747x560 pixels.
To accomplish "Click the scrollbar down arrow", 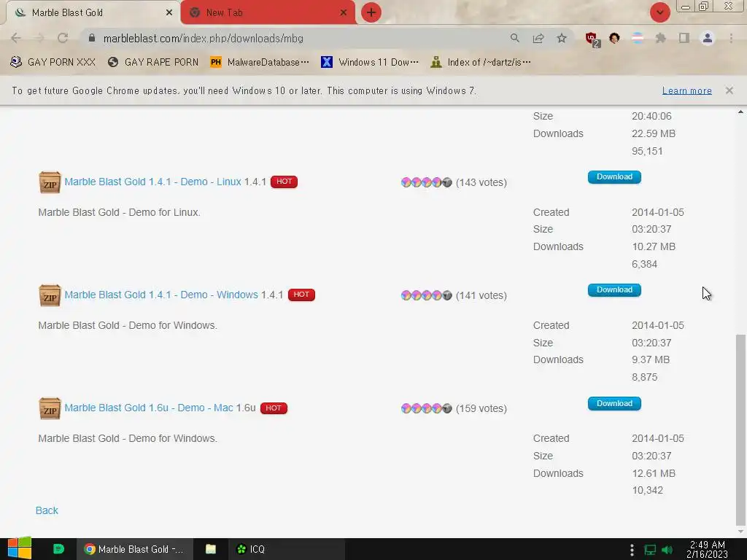I will pyautogui.click(x=740, y=532).
